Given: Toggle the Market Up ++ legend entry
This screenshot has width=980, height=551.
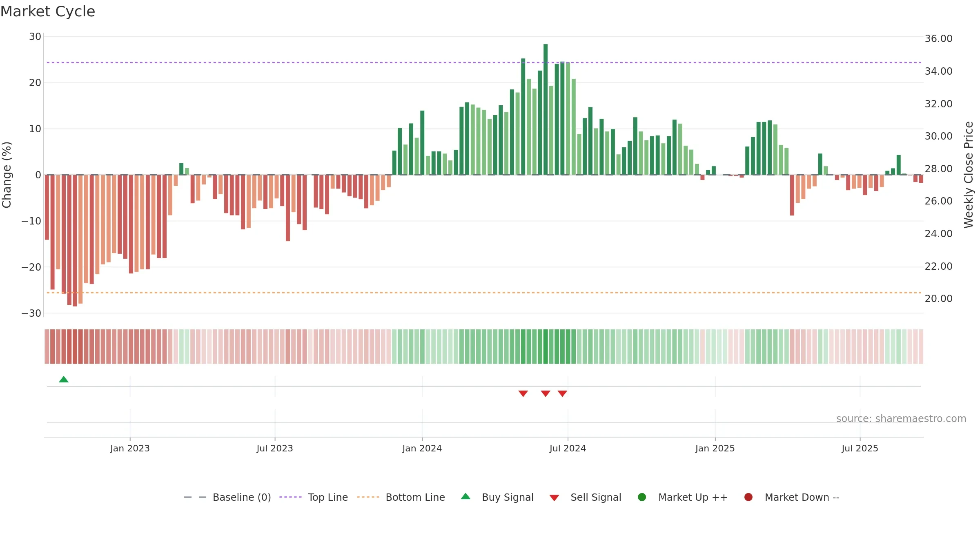Looking at the screenshot, I should click(x=682, y=498).
